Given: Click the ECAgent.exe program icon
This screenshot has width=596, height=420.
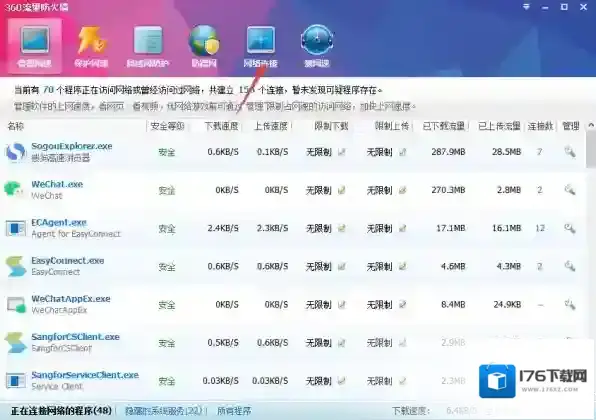Looking at the screenshot, I should coord(16,228).
